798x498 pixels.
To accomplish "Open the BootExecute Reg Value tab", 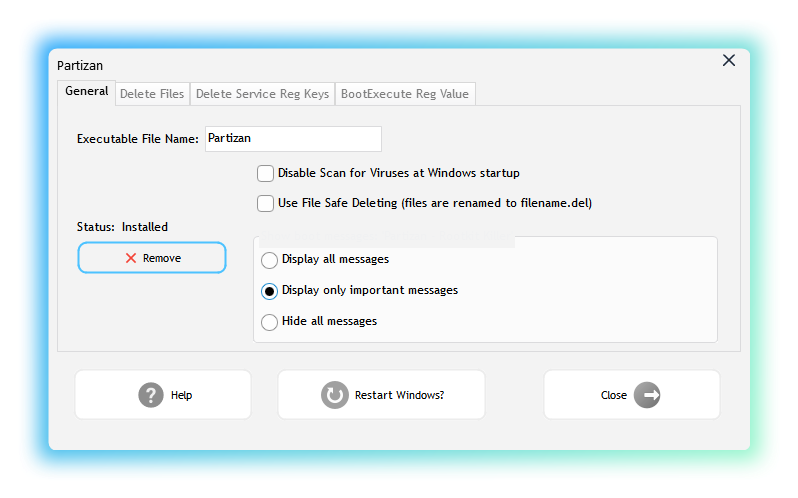I will [404, 94].
